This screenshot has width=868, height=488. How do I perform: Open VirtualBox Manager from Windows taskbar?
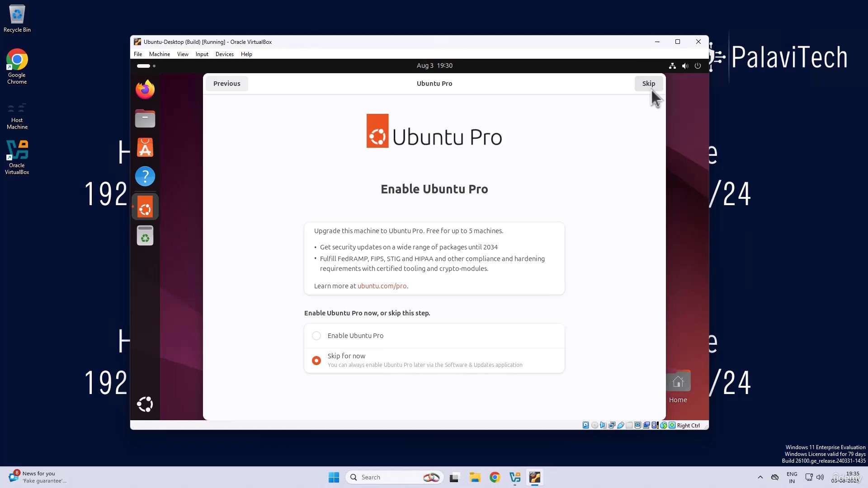click(515, 477)
